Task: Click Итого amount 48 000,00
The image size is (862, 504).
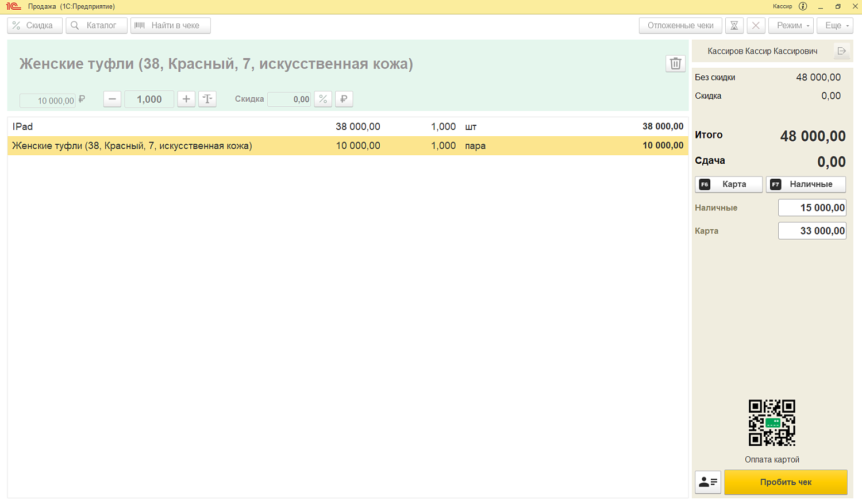Action: pos(813,136)
